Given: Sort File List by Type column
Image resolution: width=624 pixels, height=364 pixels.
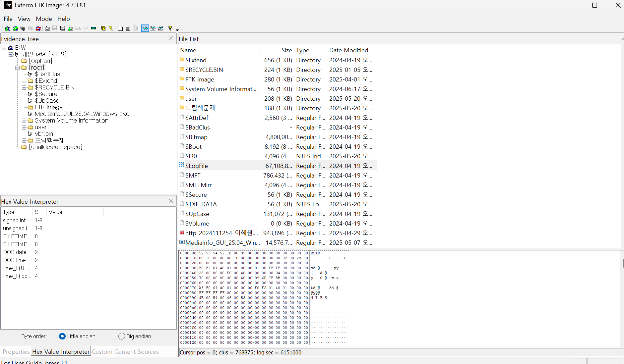Looking at the screenshot, I should tap(310, 50).
